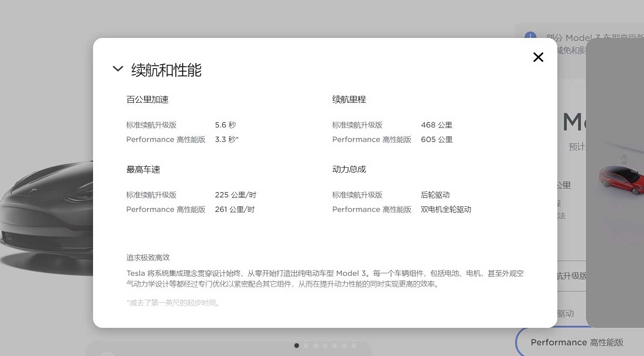
Task: Select the last carousel dot
Action: [354, 346]
